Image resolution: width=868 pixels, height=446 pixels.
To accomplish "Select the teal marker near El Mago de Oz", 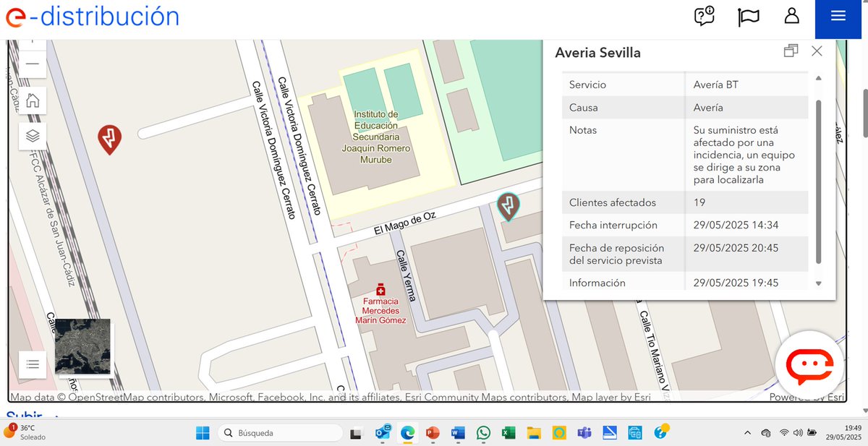I will (x=509, y=207).
